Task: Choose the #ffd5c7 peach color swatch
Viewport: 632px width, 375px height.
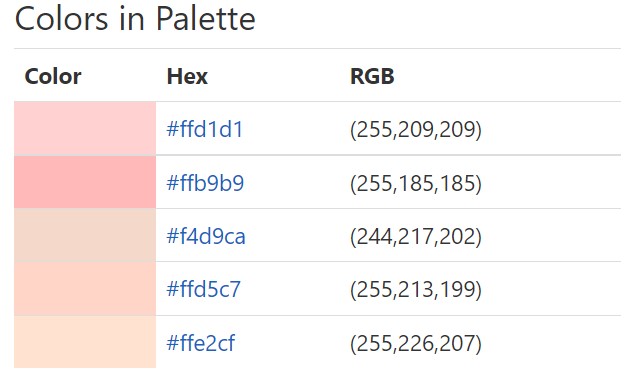Action: tap(85, 289)
